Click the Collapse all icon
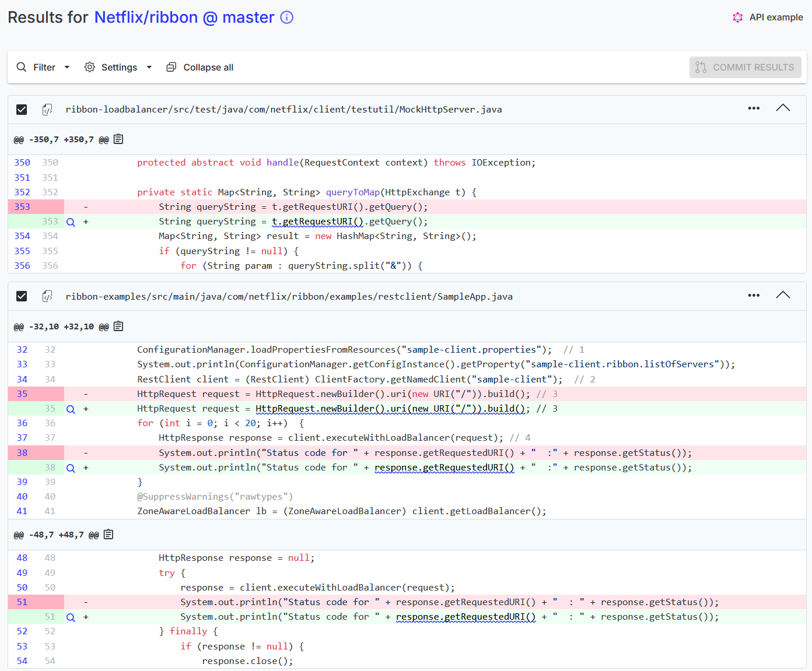812x671 pixels. 171,67
